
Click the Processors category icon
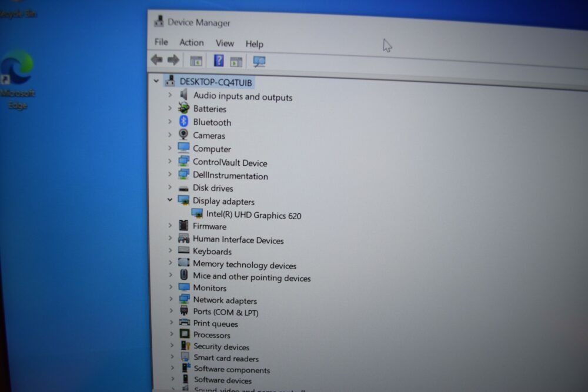coord(185,334)
